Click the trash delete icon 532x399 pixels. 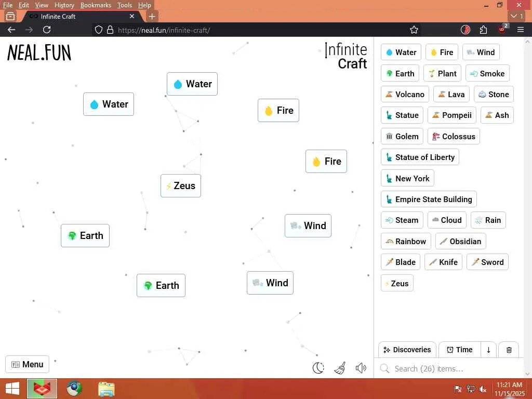coord(509,350)
